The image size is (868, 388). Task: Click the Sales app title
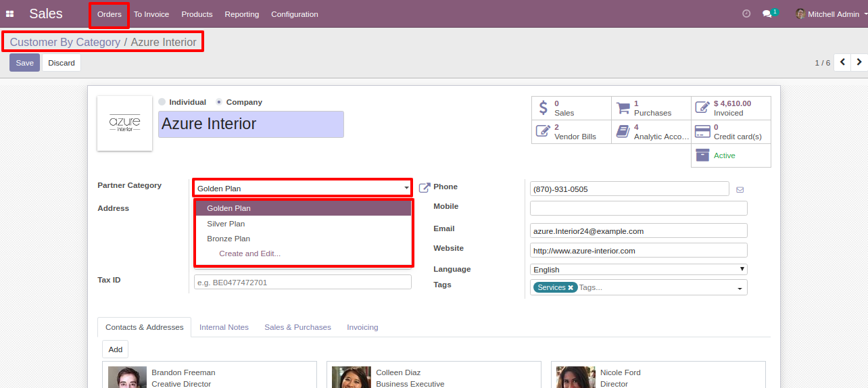pyautogui.click(x=46, y=14)
